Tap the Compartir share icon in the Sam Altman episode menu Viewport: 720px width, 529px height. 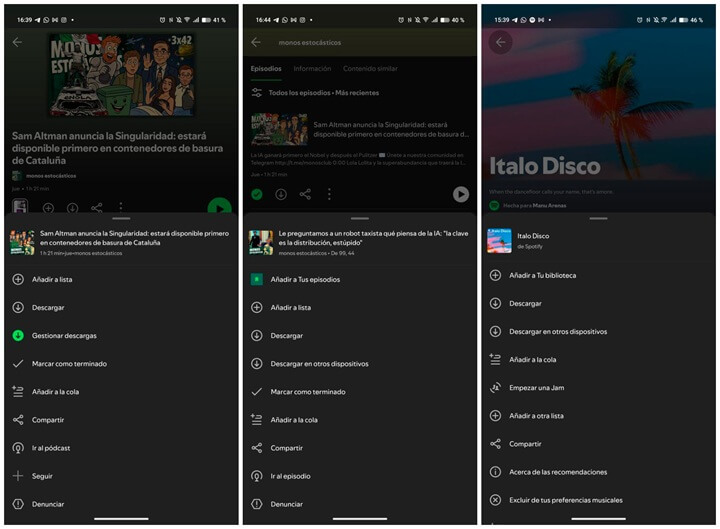point(18,420)
